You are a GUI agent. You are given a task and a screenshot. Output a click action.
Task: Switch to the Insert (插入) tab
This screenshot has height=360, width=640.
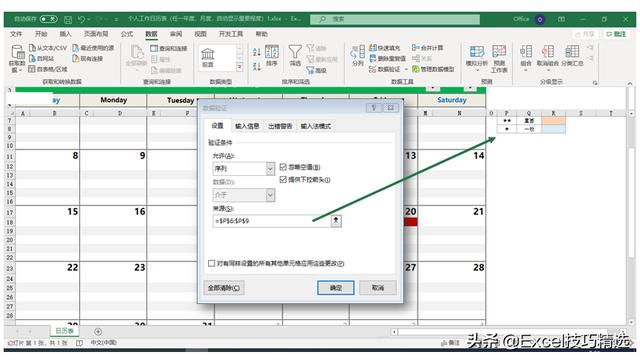pos(65,34)
